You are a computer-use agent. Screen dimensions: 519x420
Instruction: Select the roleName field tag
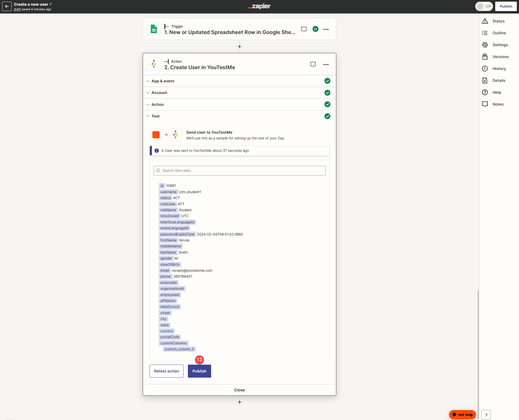pyautogui.click(x=168, y=210)
